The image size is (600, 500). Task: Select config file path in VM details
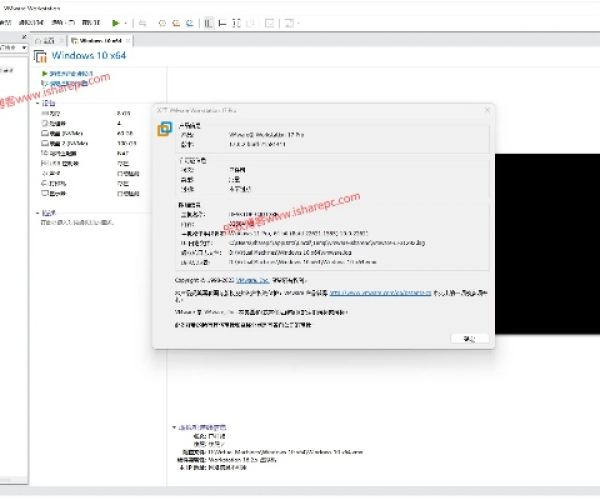tap(285, 452)
